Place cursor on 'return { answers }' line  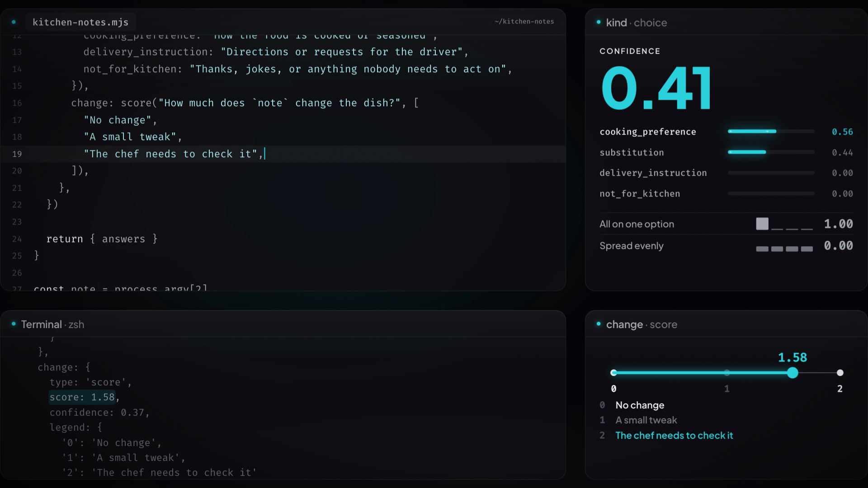coord(102,239)
